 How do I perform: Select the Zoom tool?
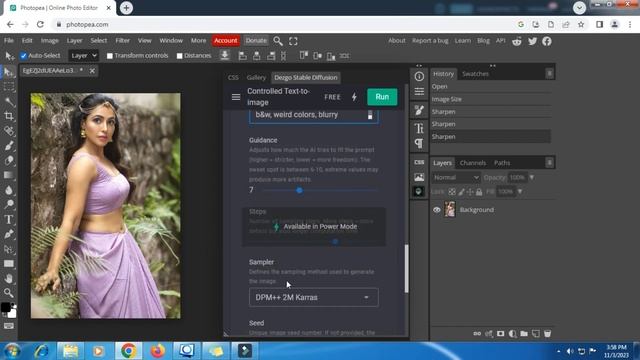click(9, 293)
